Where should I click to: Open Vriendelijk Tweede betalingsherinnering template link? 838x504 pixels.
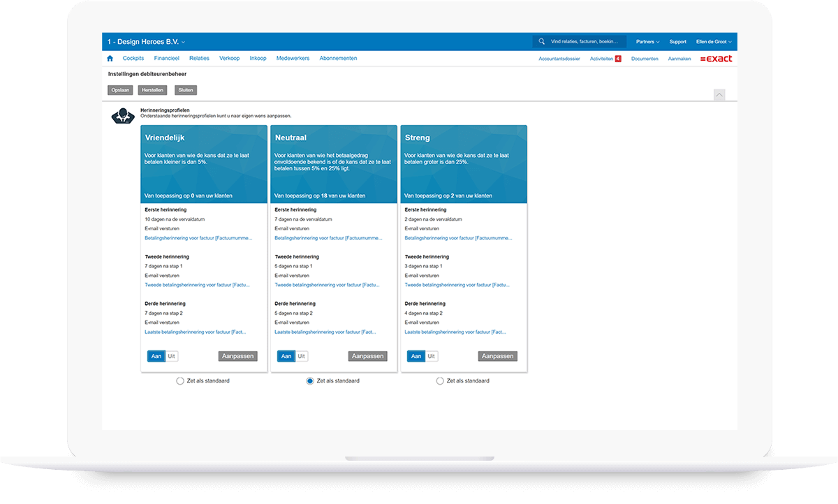coord(197,285)
